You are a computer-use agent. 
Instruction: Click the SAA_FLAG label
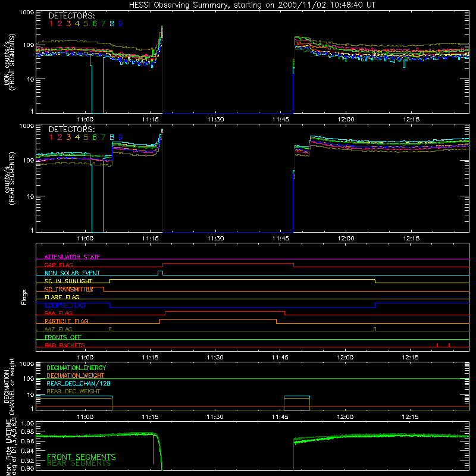[58, 313]
